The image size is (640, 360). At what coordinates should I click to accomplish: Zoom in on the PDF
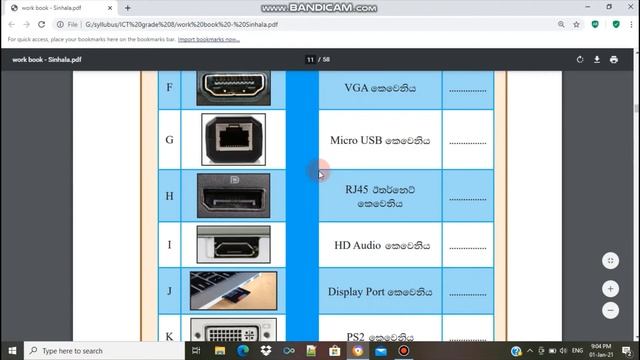pyautogui.click(x=610, y=289)
